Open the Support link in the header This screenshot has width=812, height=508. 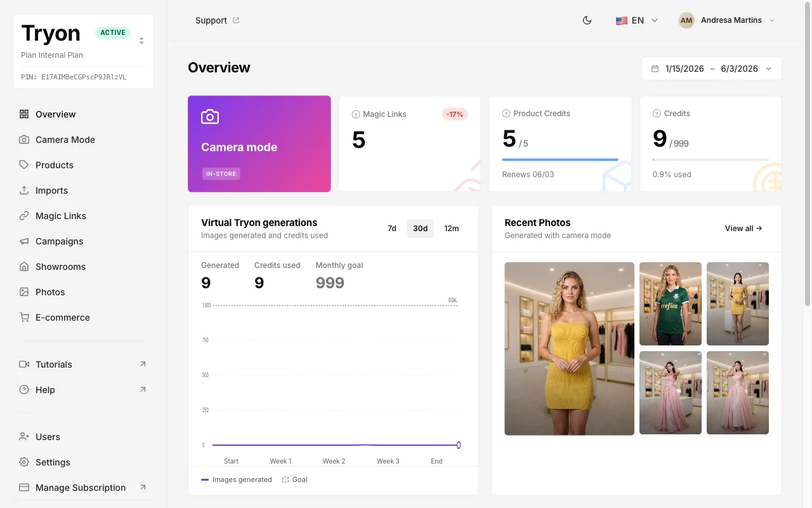pos(218,20)
